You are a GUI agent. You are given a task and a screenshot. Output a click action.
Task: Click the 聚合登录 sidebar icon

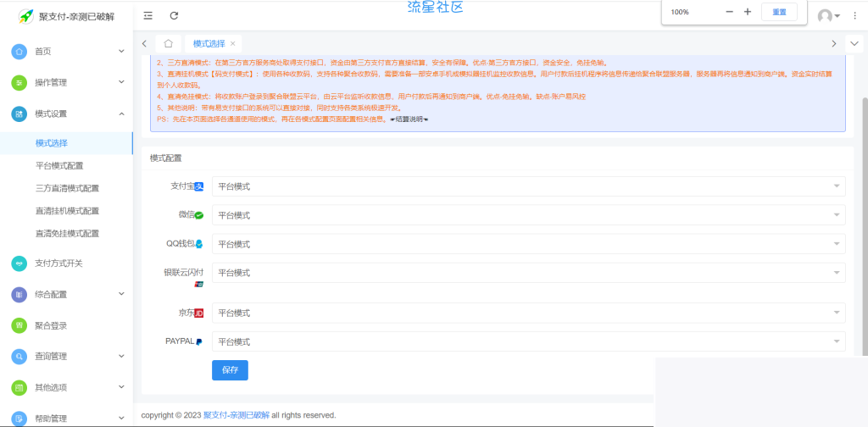[x=19, y=325]
